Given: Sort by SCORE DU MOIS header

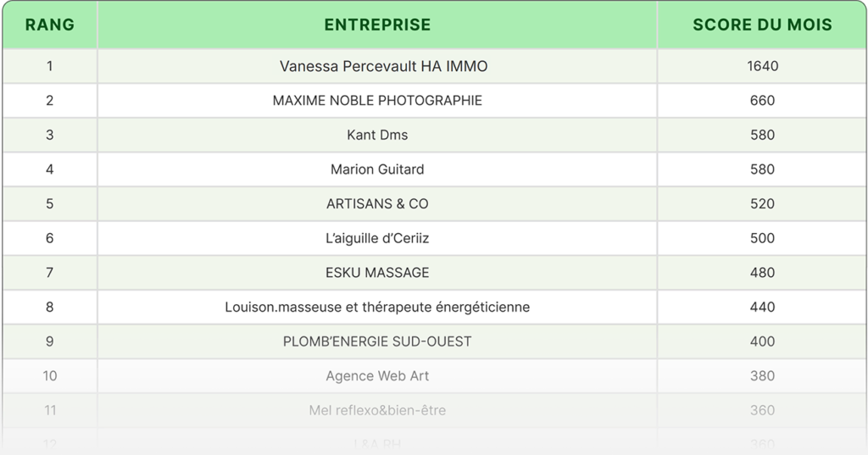Looking at the screenshot, I should 762,25.
